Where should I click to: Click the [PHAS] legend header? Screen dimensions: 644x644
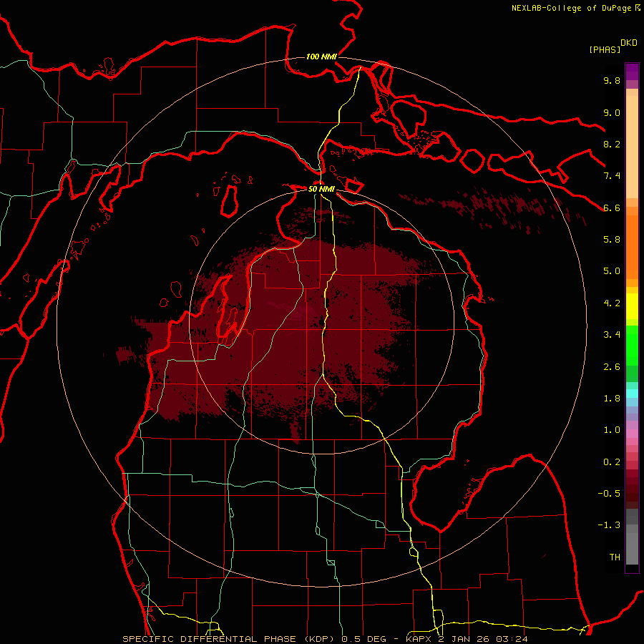(605, 50)
